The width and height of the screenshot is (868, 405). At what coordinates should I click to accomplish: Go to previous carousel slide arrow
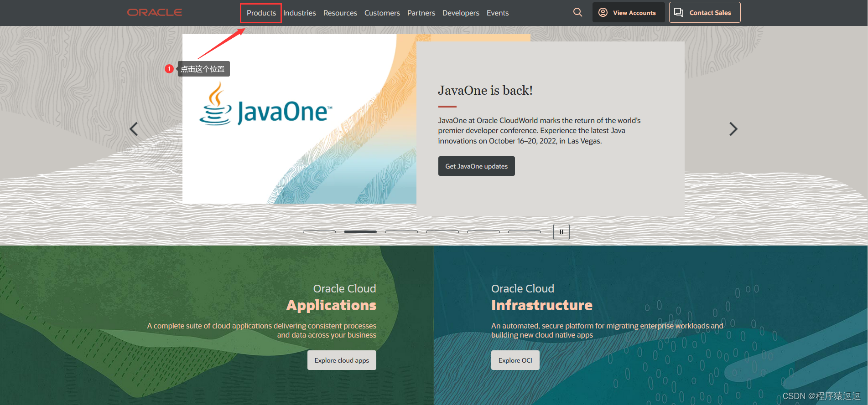(134, 129)
